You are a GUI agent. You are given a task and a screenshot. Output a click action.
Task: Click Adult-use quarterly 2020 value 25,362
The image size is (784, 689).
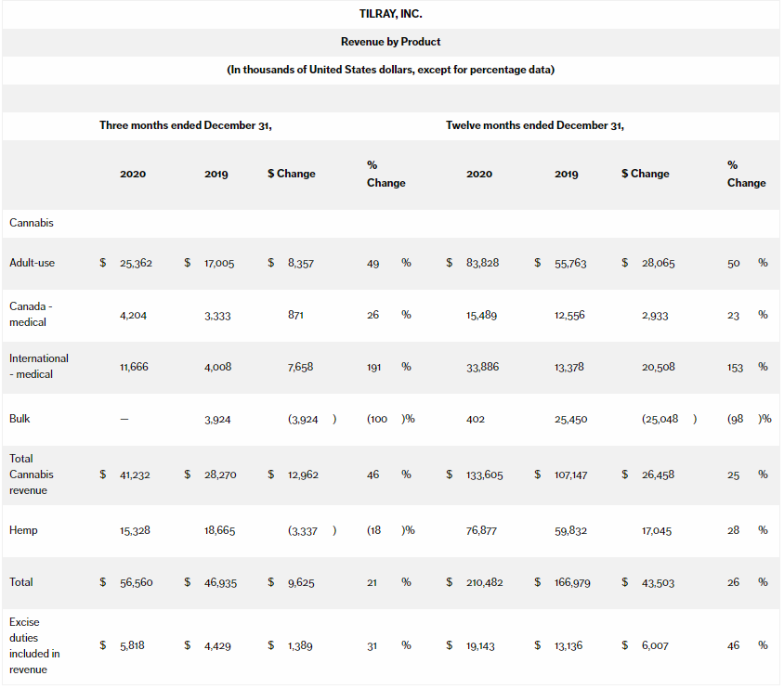(x=136, y=264)
